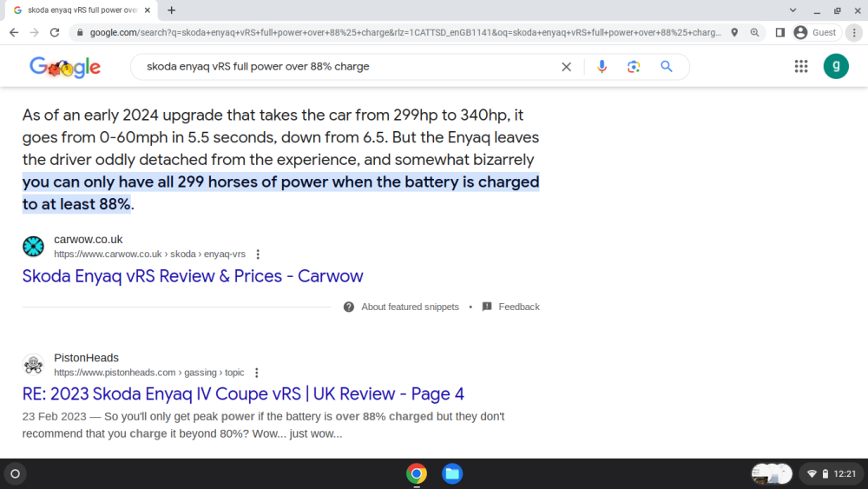Click the PistonHeads site name
This screenshot has width=868, height=489.
86,358
